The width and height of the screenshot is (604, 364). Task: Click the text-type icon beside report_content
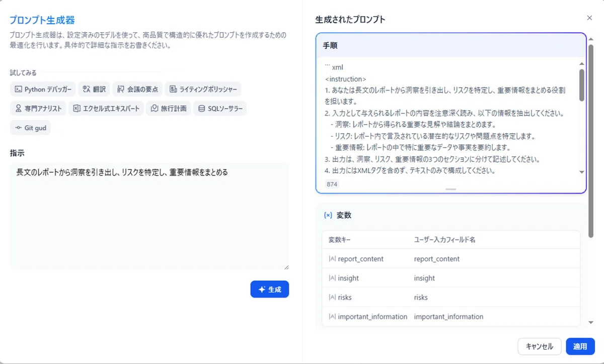point(332,259)
